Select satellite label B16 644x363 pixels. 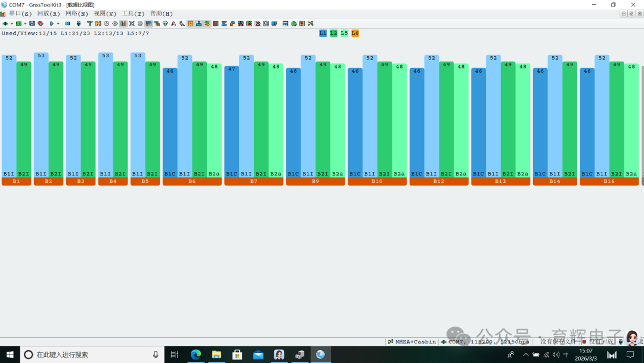coord(609,181)
